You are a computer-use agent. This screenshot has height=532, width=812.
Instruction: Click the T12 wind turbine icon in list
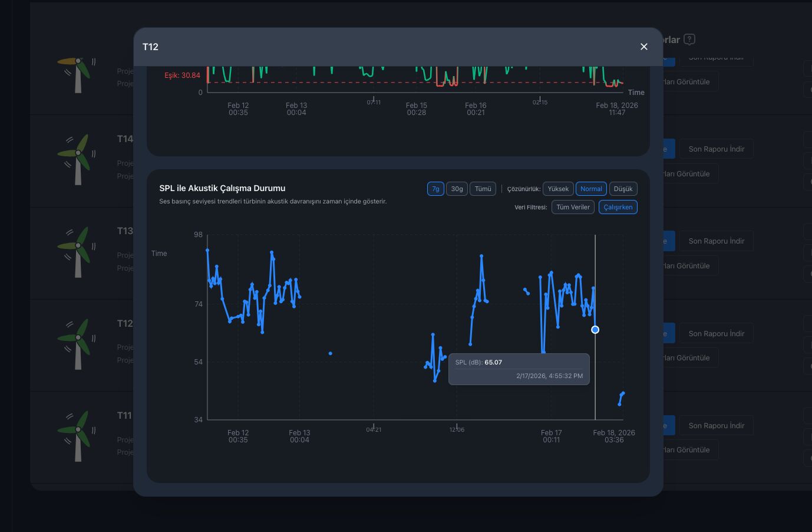77,344
